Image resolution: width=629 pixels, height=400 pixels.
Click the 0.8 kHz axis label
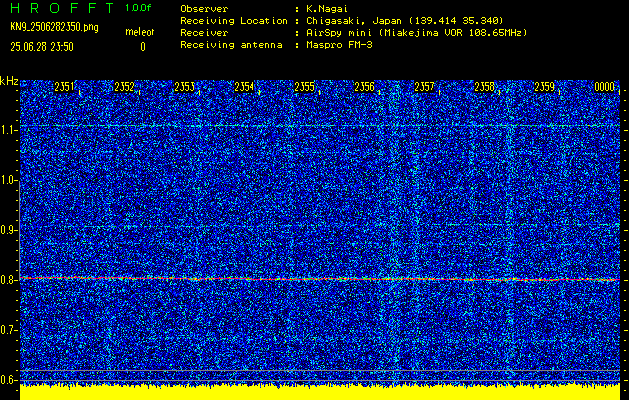[8, 280]
